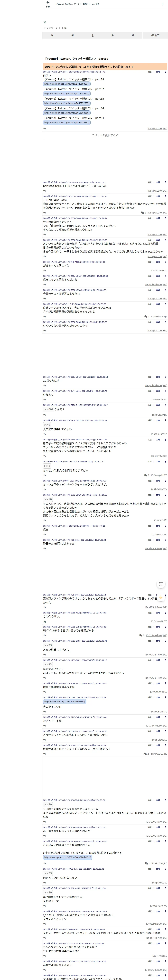Follow the >>9 anchor in post 0014
Viewport: 168px width, 980px height.
click(x=47, y=425)
